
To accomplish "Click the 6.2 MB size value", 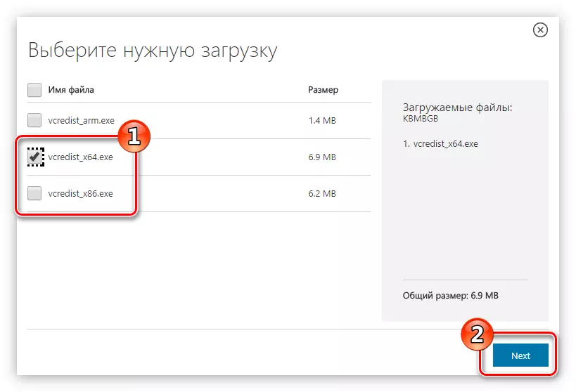I will pyautogui.click(x=322, y=194).
